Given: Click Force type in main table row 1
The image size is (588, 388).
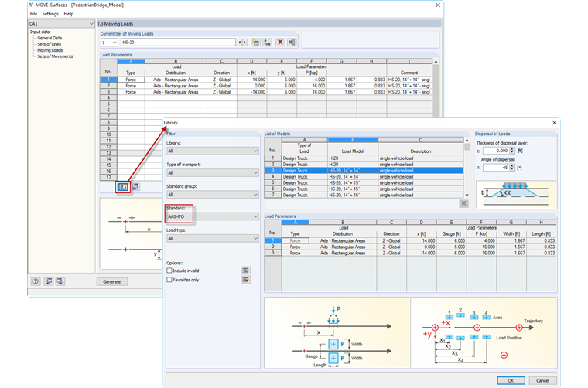Looking at the screenshot, I should 131,80.
